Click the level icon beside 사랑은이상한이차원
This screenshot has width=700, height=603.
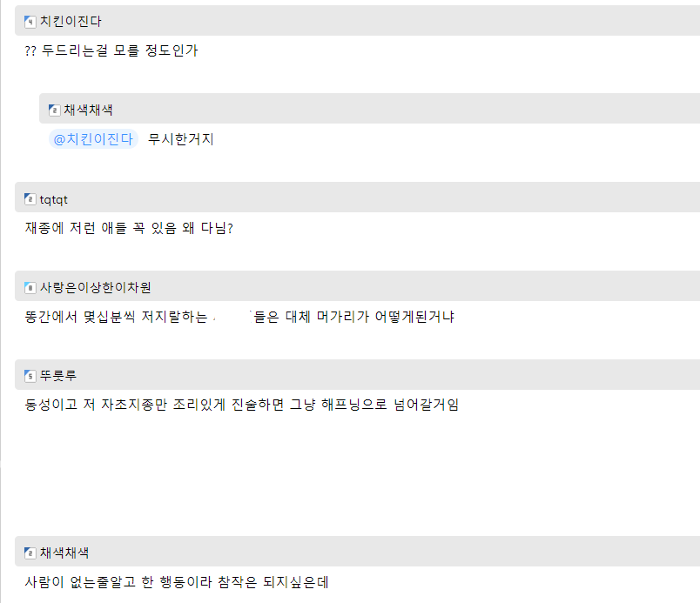(30, 288)
